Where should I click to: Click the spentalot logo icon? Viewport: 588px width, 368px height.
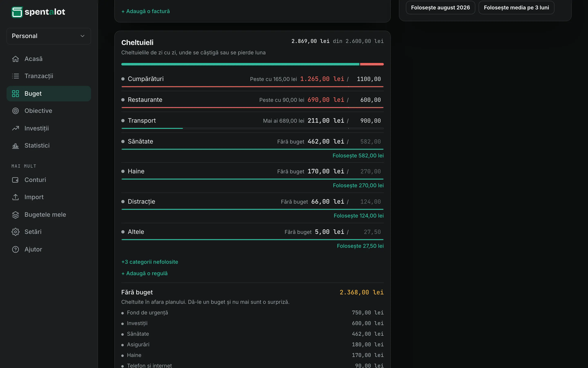(17, 12)
